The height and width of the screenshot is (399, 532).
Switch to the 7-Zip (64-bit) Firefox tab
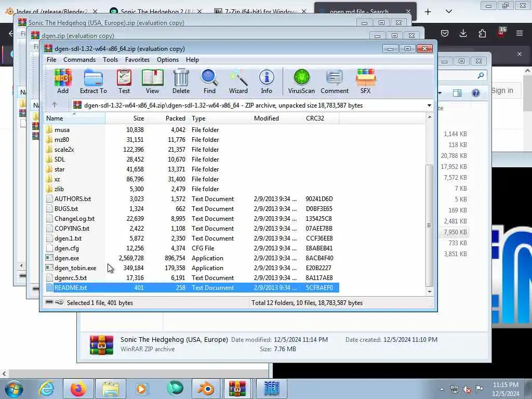[260, 11]
